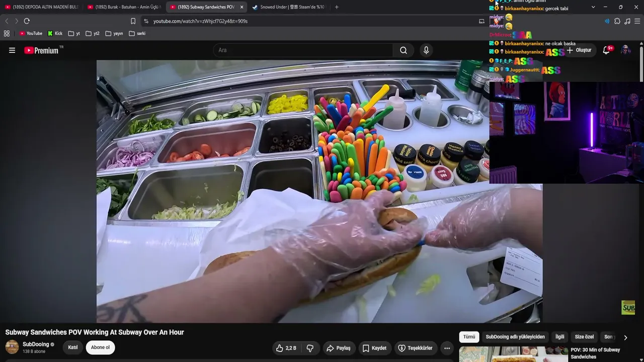Show more filter chips with right arrow
Viewport: 644px width, 362px height.
pos(625,337)
